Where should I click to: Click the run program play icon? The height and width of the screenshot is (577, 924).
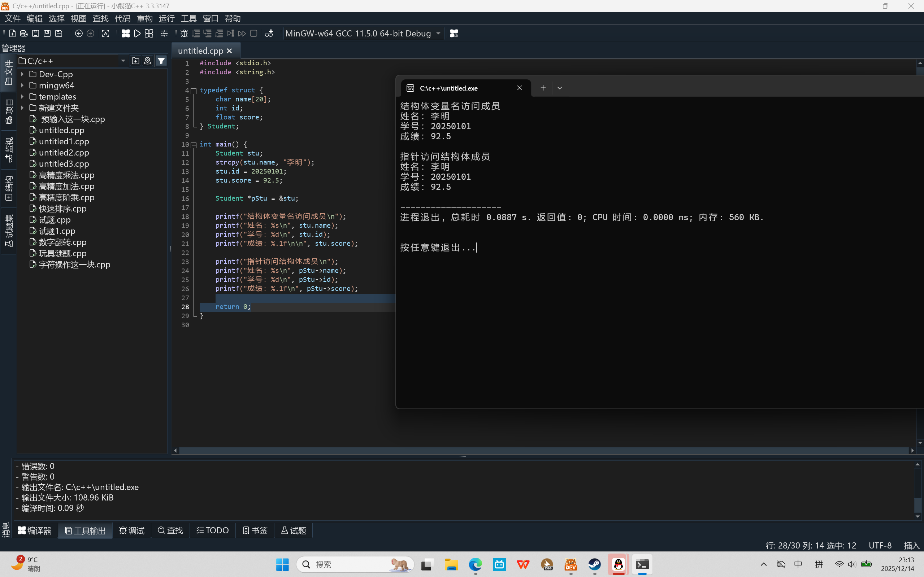coord(138,34)
